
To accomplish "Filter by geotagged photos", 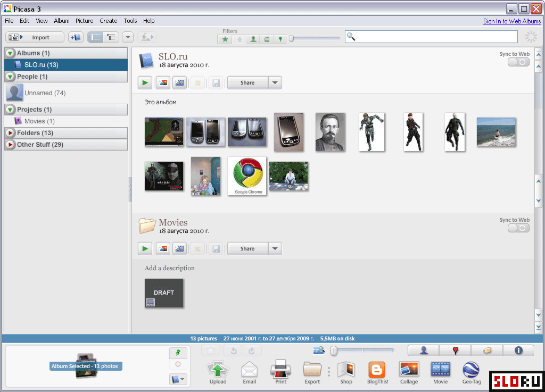I will [280, 39].
